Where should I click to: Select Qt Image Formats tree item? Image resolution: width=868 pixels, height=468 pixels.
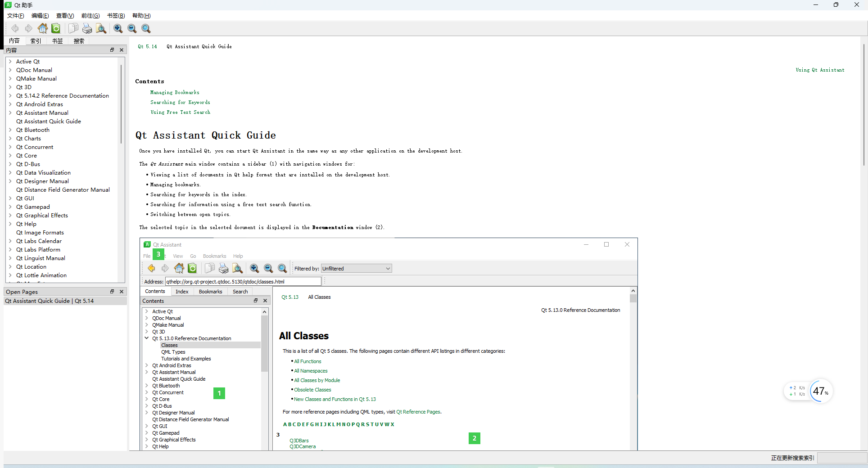(x=40, y=233)
